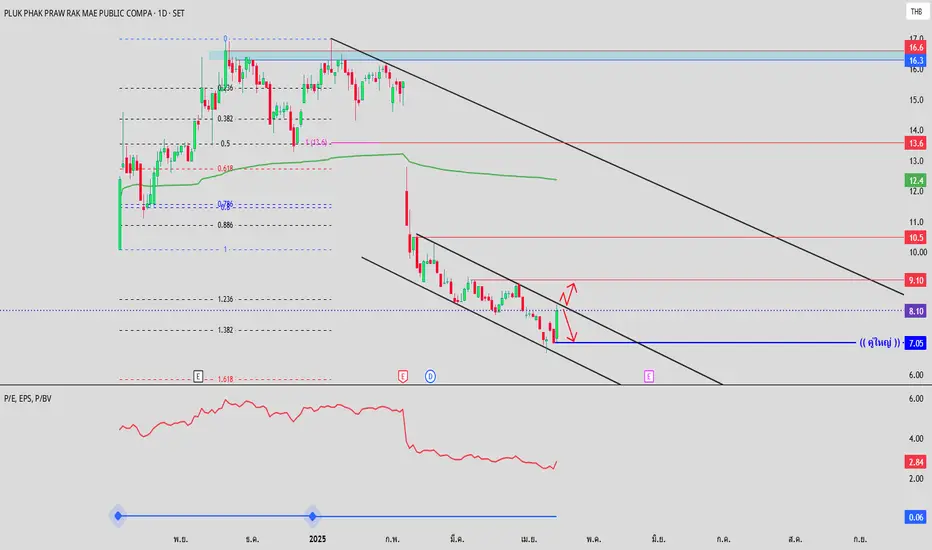Select the Fibonacci 0.5 level label
This screenshot has width=932, height=550.
pos(225,144)
